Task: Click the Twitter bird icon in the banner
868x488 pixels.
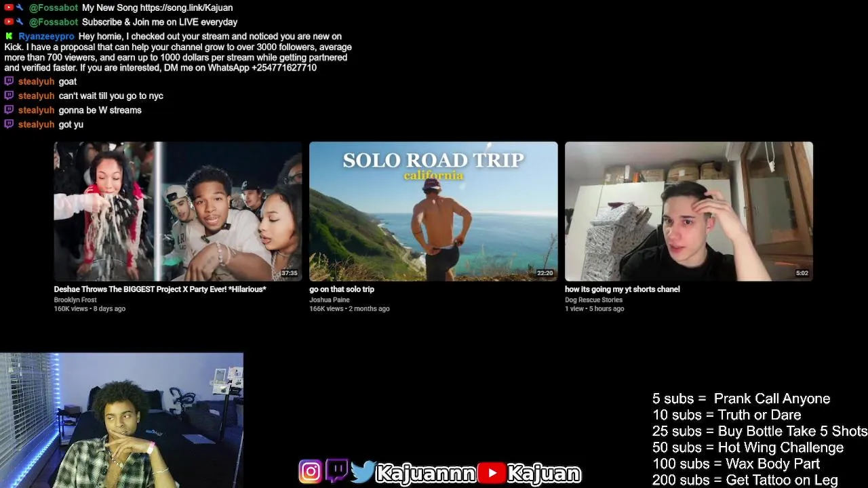Action: pyautogui.click(x=363, y=472)
